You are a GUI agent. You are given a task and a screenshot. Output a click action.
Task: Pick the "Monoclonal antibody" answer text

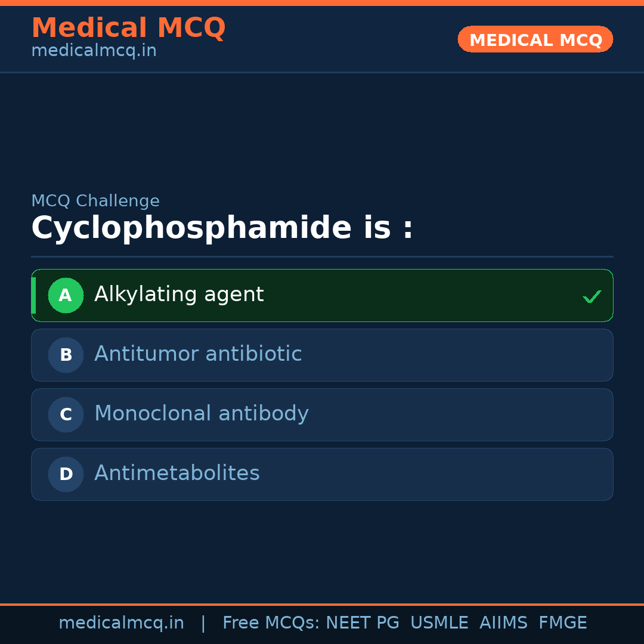click(202, 414)
